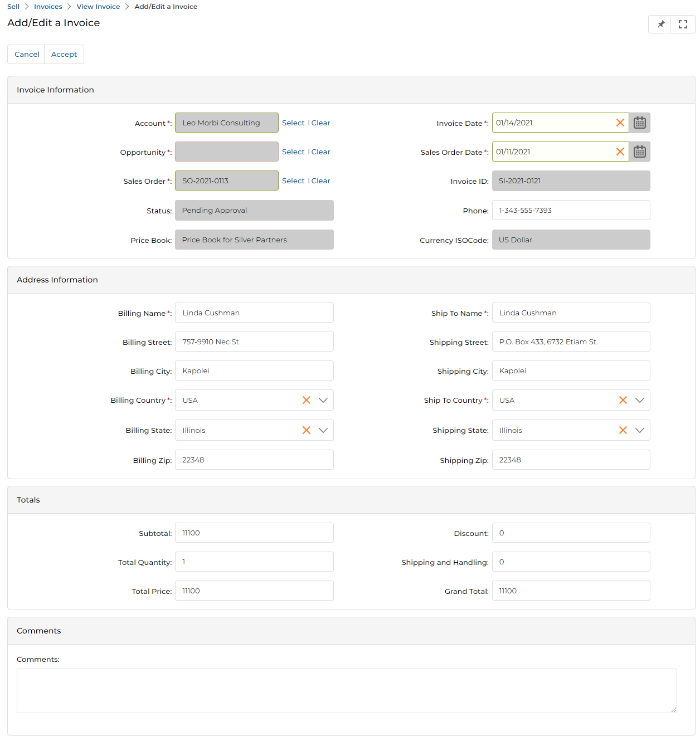The width and height of the screenshot is (700, 741).
Task: Edit the Shipping Zip field
Action: coord(571,460)
